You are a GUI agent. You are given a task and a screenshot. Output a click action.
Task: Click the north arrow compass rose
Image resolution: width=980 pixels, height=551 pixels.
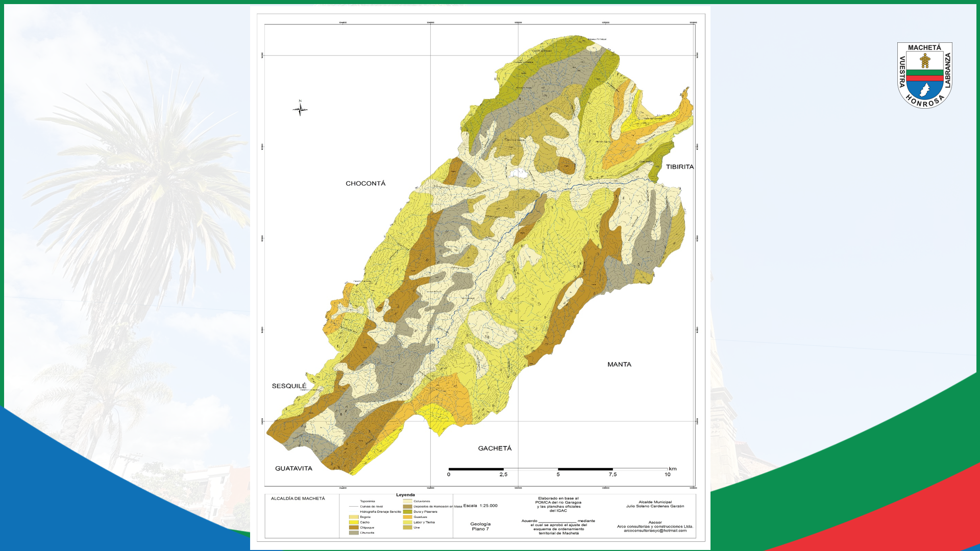coord(300,109)
